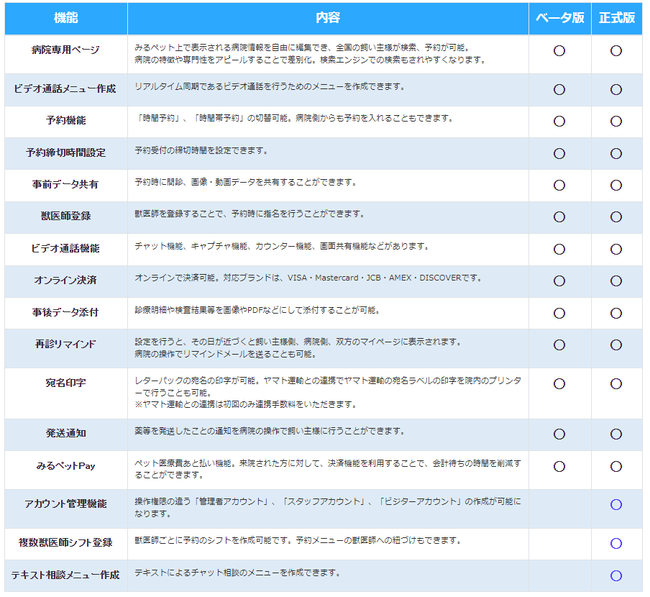Screen dimensions: 650x597
Task: Click the 正式版 circle for ビデオ通話メニュー作成
Action: pyautogui.click(x=616, y=90)
